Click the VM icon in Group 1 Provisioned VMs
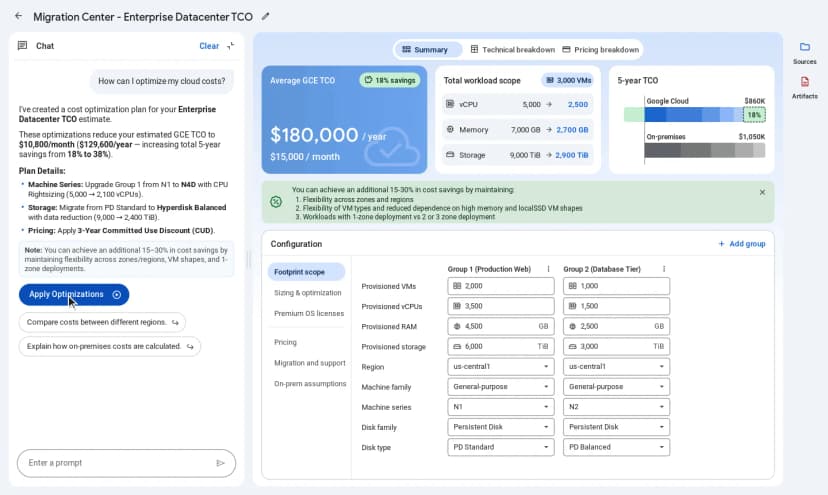The width and height of the screenshot is (828, 495). [457, 286]
